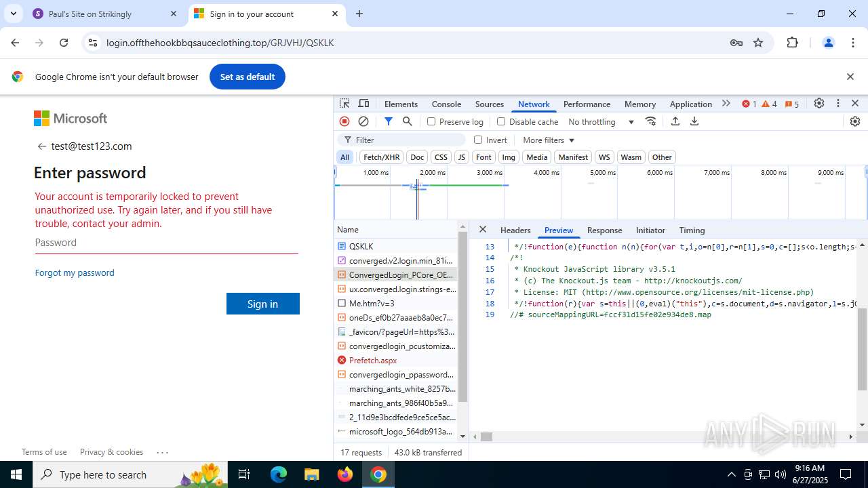Open the No throttling dropdown
This screenshot has height=488, width=868.
tap(601, 122)
